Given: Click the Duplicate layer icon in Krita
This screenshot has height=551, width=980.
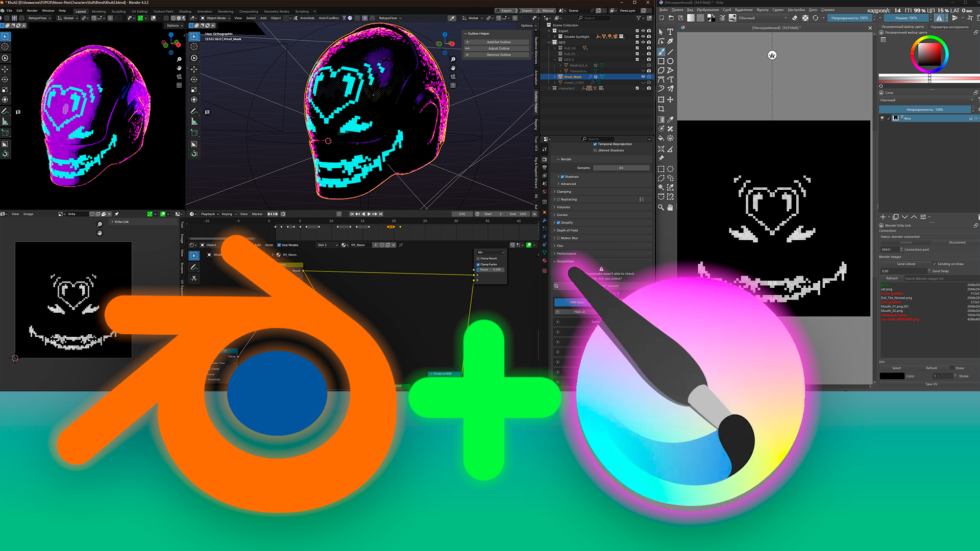Looking at the screenshot, I should (895, 217).
